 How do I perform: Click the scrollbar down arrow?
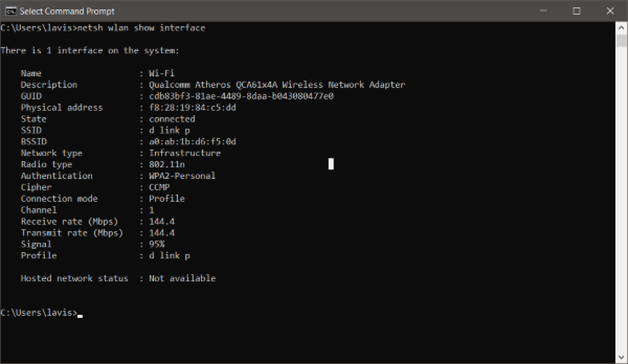[x=621, y=357]
